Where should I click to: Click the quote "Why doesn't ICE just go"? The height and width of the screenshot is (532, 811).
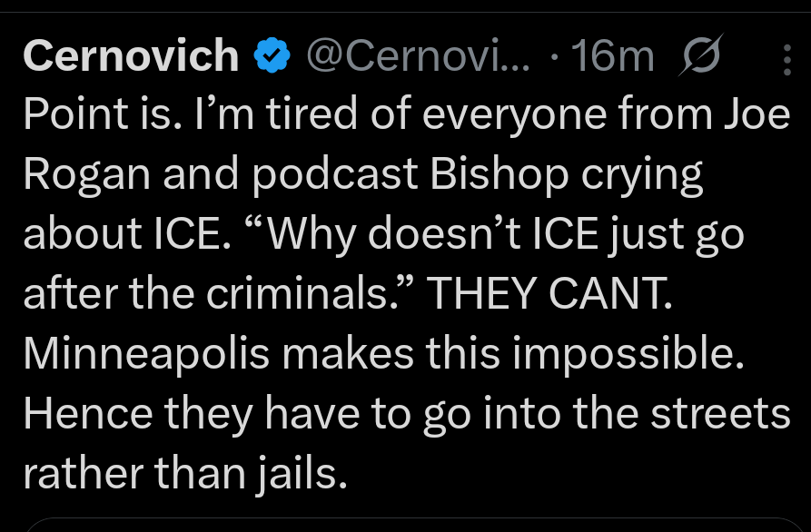pos(495,235)
